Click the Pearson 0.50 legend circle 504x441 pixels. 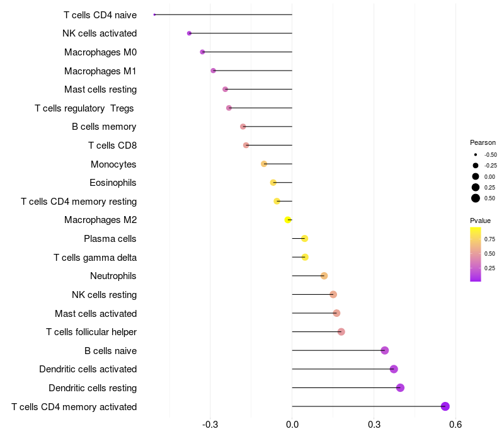[x=476, y=198]
